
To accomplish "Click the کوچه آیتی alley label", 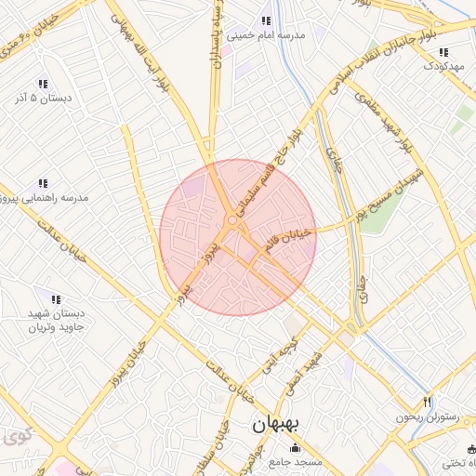I will click(x=280, y=356).
